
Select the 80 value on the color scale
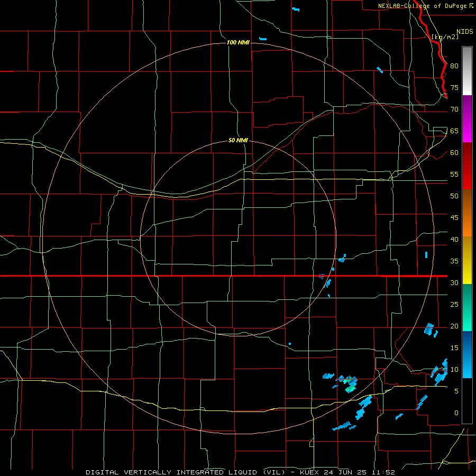click(x=454, y=66)
